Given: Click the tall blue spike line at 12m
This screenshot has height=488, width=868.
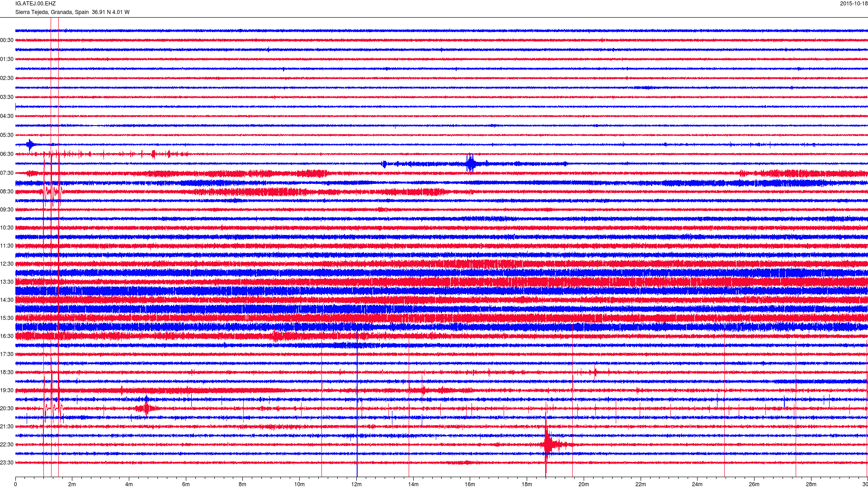Looking at the screenshot, I should click(x=357, y=404).
